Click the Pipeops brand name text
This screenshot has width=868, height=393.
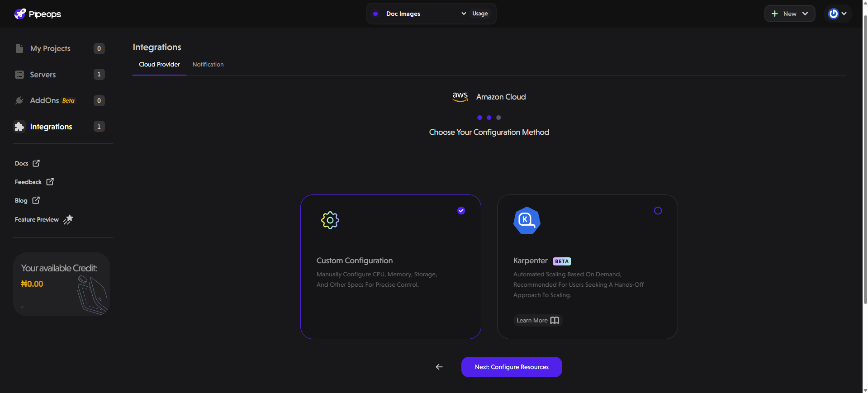(x=45, y=14)
